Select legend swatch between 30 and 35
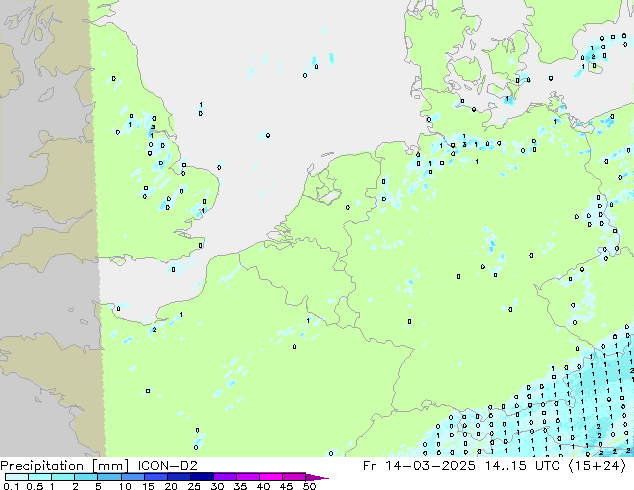This screenshot has width=634, height=490. [x=224, y=477]
